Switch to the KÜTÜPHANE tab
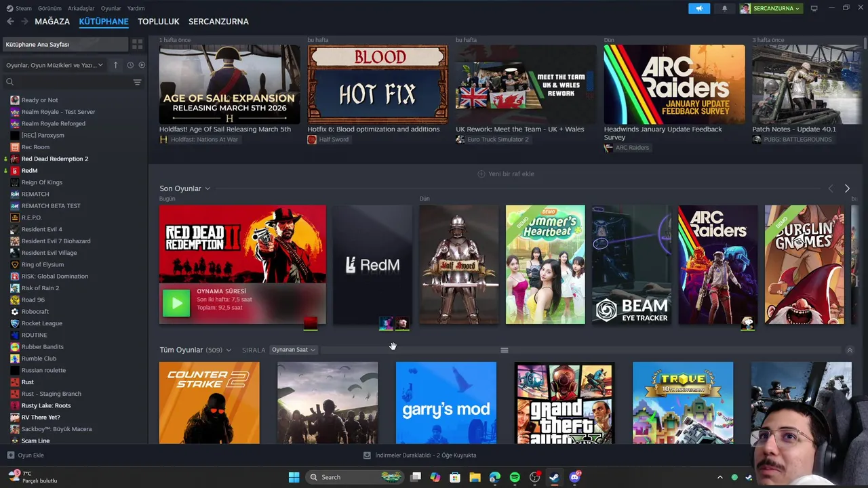This screenshot has height=488, width=868. tap(104, 22)
